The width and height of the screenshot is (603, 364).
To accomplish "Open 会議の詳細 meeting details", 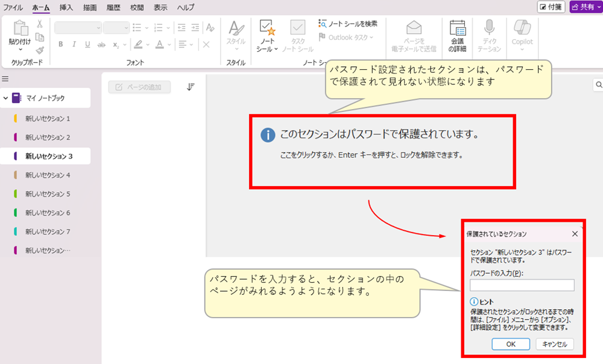I will pos(458,34).
